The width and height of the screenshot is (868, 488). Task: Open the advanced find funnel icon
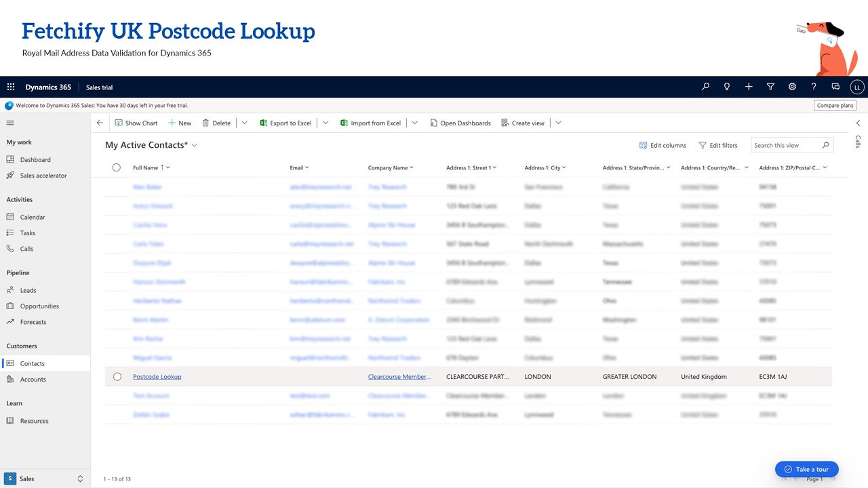pos(770,87)
